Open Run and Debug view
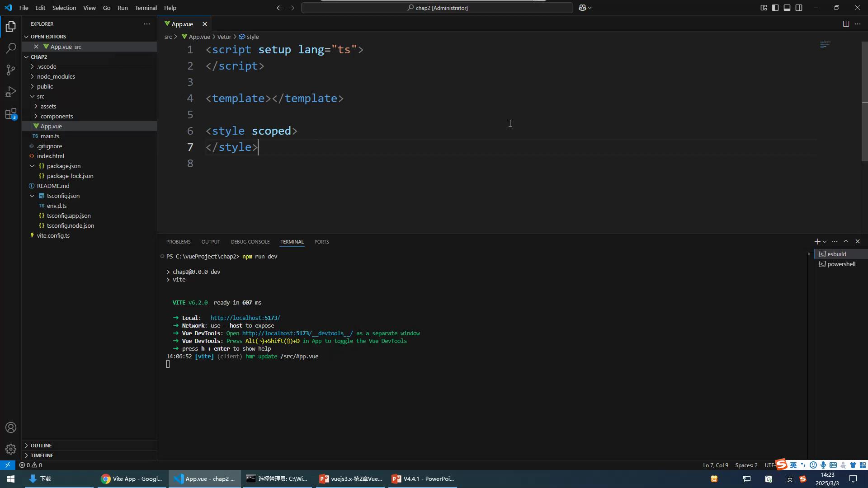Screen dimensions: 868x488 tap(11, 92)
